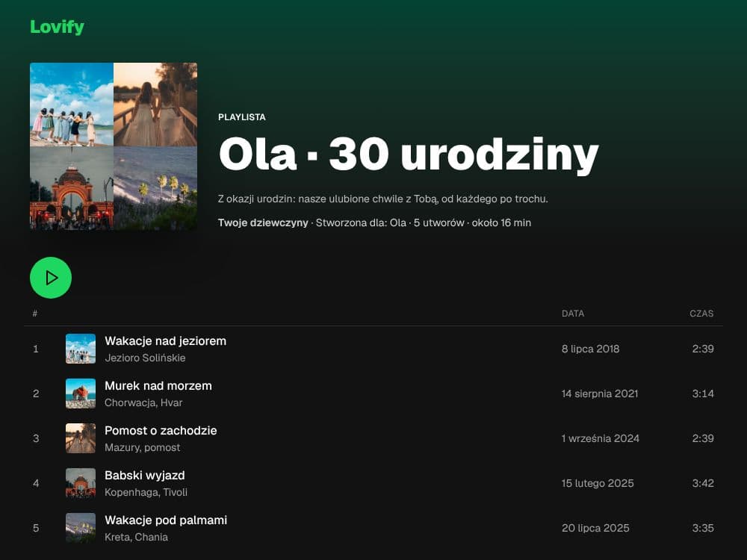Click track number 4 in the list

click(36, 483)
